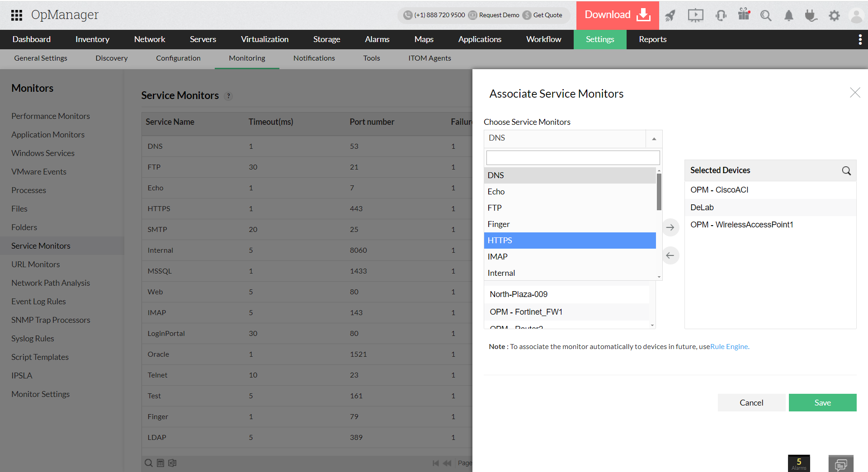Collapse the DNS service monitors dropdown
The image size is (868, 472).
pyautogui.click(x=653, y=139)
